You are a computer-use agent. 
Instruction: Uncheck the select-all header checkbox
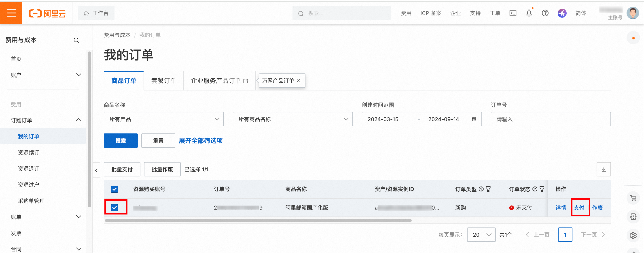[114, 189]
